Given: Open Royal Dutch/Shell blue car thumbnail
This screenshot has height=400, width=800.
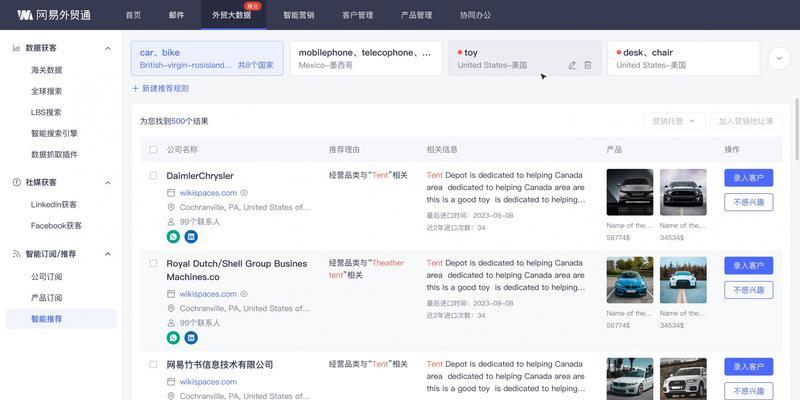Looking at the screenshot, I should pos(630,280).
